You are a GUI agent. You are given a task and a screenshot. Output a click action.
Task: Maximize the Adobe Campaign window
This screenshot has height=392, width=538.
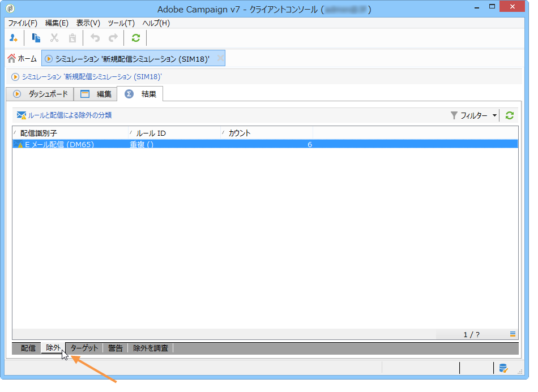coord(492,7)
